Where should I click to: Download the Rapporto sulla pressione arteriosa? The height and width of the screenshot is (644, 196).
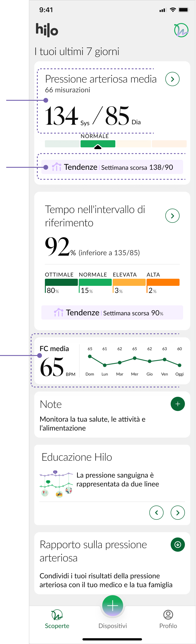tap(178, 545)
